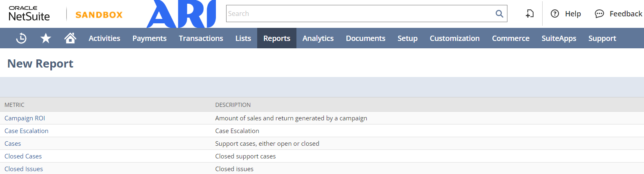Click the Cases metric link
Screen dimensions: 644x174
point(13,144)
